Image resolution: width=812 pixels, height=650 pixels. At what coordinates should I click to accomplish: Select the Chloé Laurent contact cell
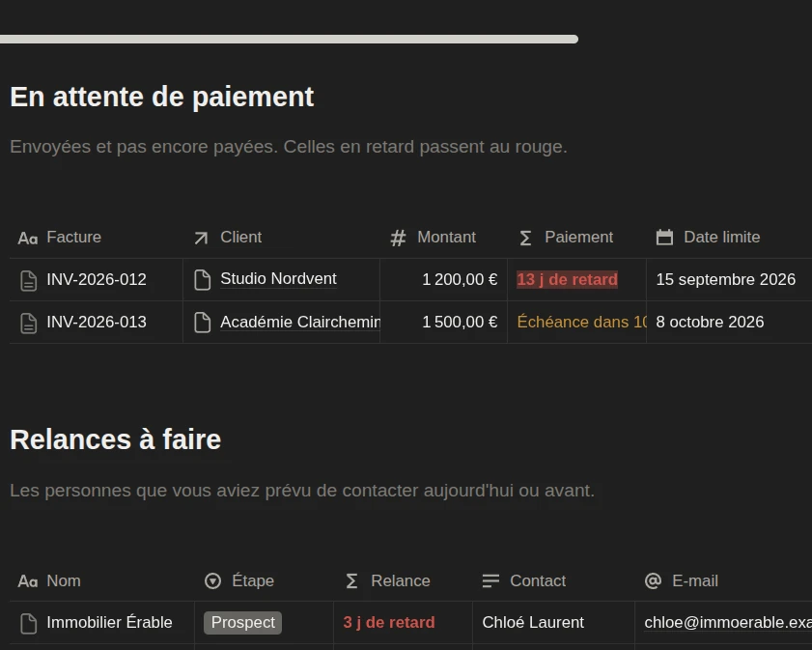click(x=553, y=623)
